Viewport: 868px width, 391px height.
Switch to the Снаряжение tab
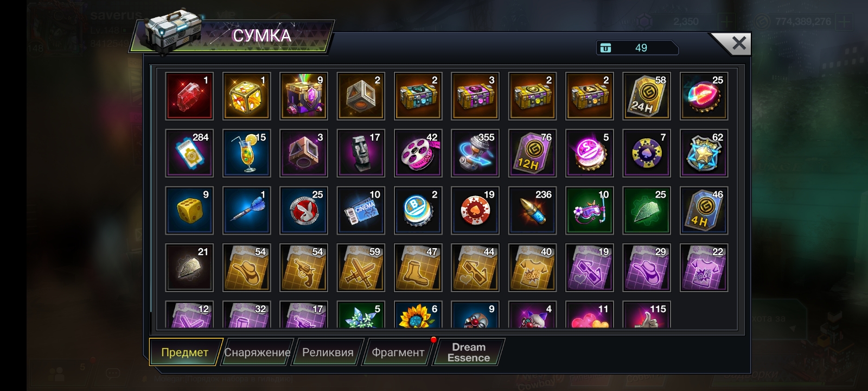[x=257, y=352]
